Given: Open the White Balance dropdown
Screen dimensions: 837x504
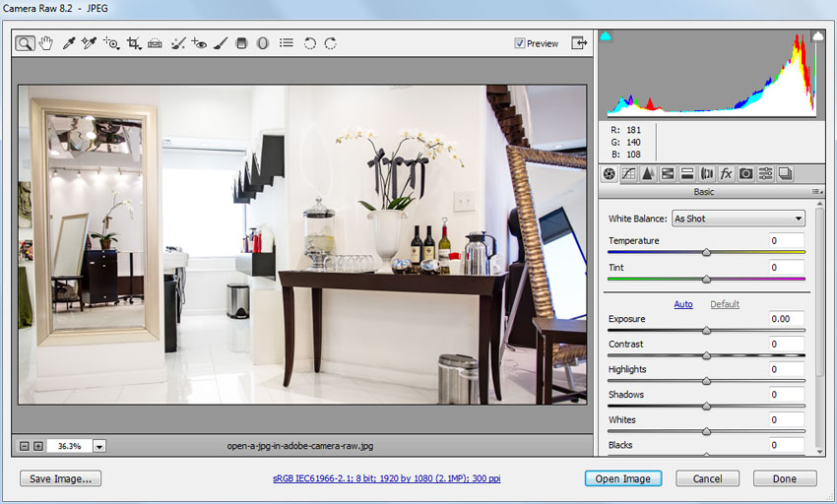Looking at the screenshot, I should (739, 219).
